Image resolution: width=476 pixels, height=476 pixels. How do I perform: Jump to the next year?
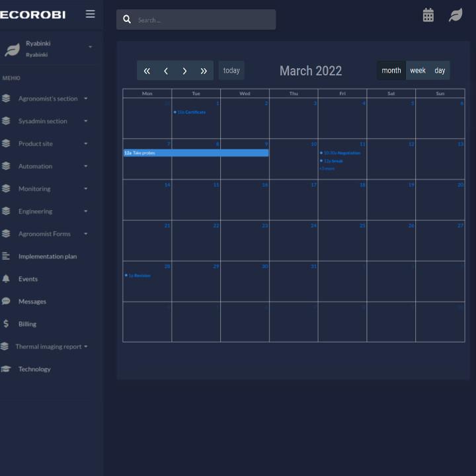(204, 71)
